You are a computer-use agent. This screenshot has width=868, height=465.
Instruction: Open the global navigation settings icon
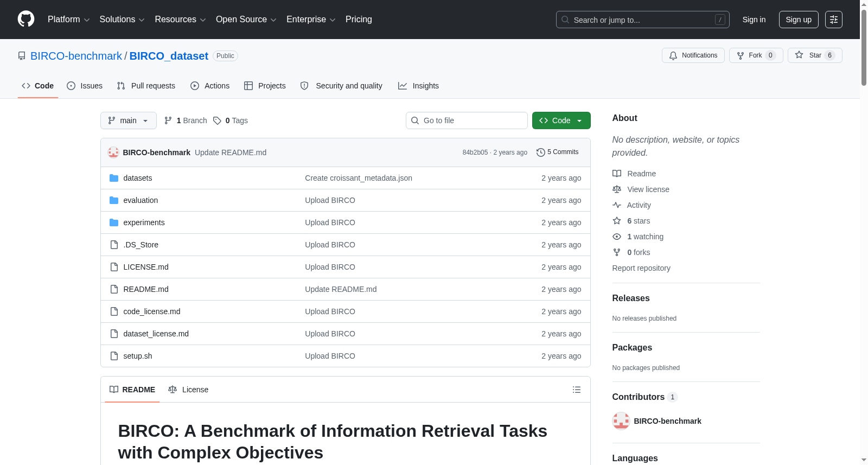tap(834, 20)
